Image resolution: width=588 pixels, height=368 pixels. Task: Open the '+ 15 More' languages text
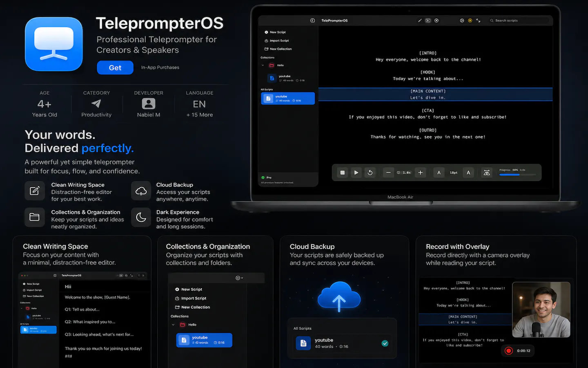[200, 115]
